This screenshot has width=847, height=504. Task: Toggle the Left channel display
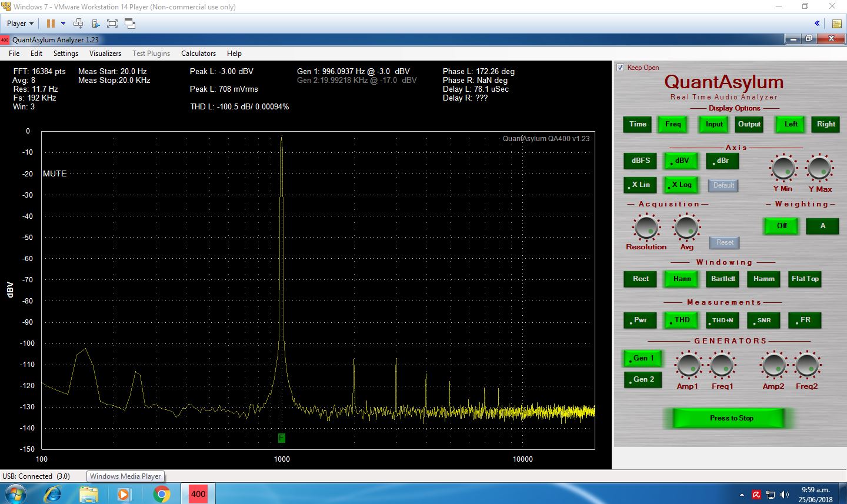791,124
